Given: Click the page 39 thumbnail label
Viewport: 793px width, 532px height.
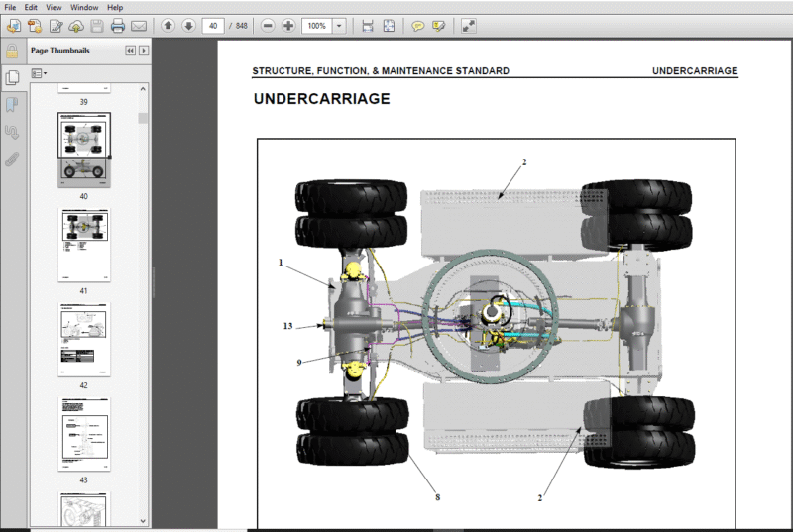Looking at the screenshot, I should coord(84,102).
